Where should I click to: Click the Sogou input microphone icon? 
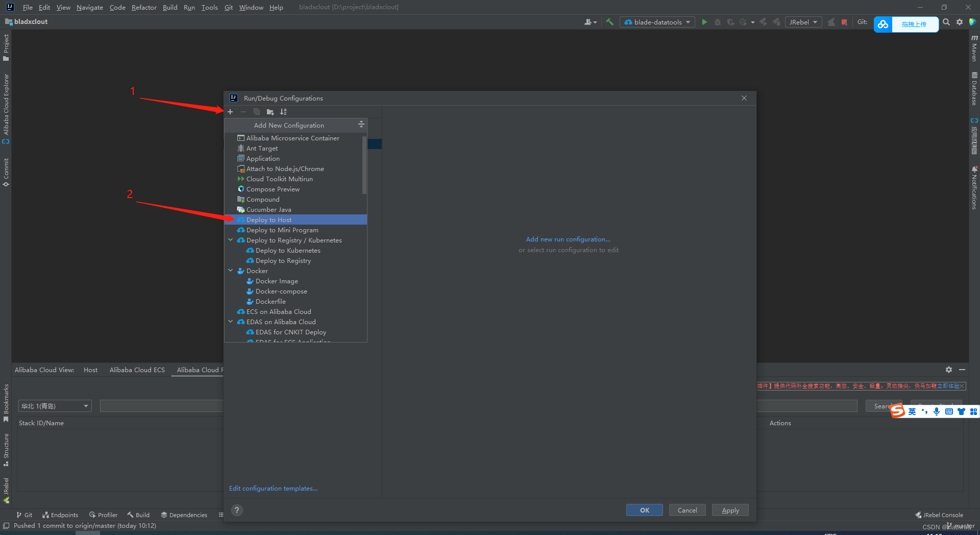[937, 411]
